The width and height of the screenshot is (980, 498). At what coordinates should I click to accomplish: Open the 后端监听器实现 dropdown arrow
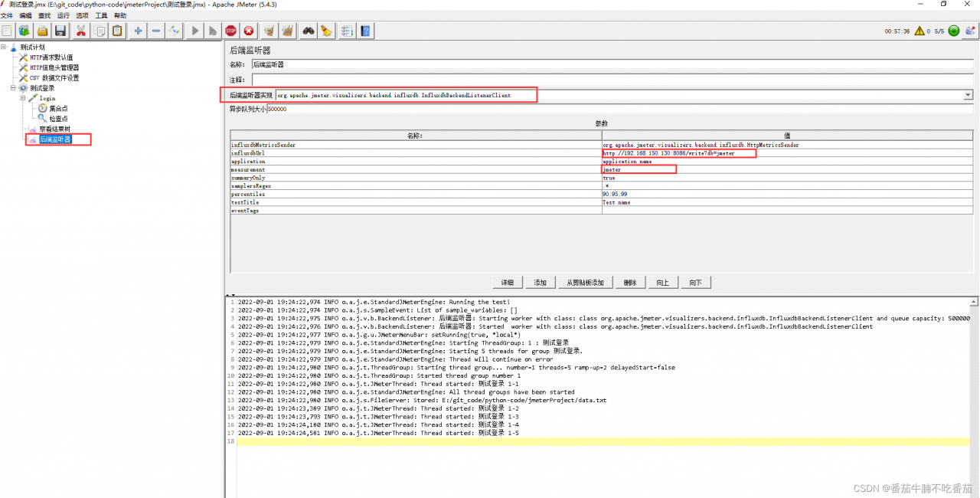(x=968, y=96)
